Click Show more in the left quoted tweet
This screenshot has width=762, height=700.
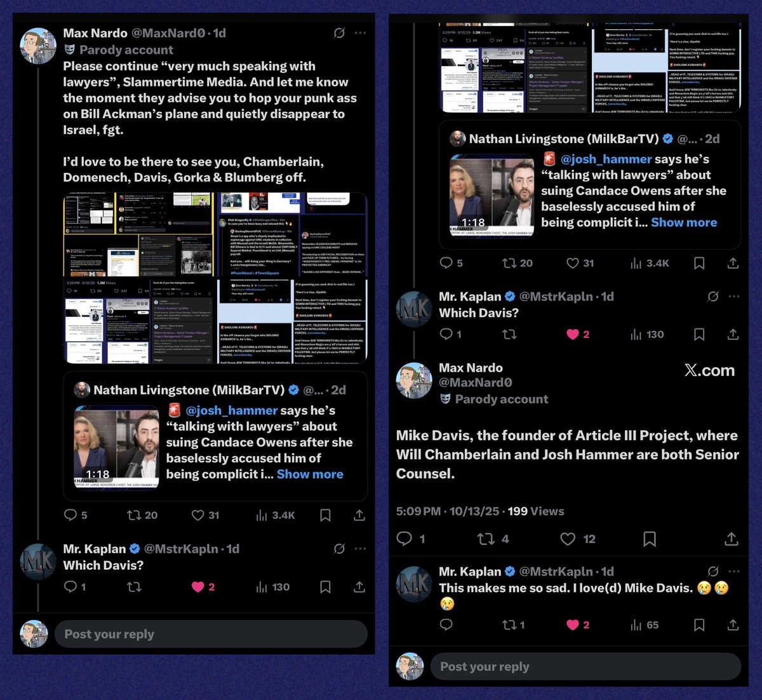point(310,474)
